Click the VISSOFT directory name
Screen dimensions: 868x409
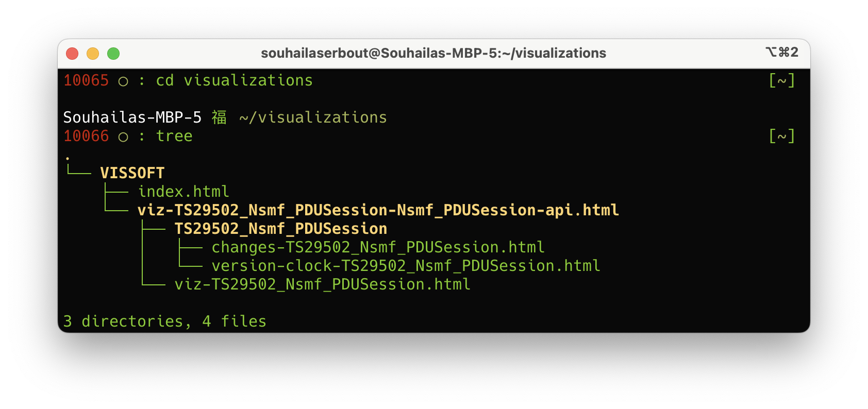point(132,173)
